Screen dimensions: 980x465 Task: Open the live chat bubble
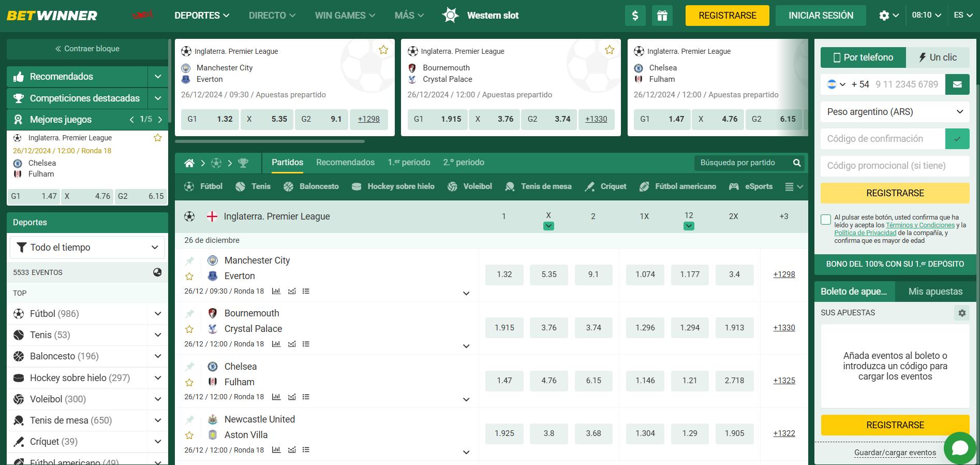point(960,447)
